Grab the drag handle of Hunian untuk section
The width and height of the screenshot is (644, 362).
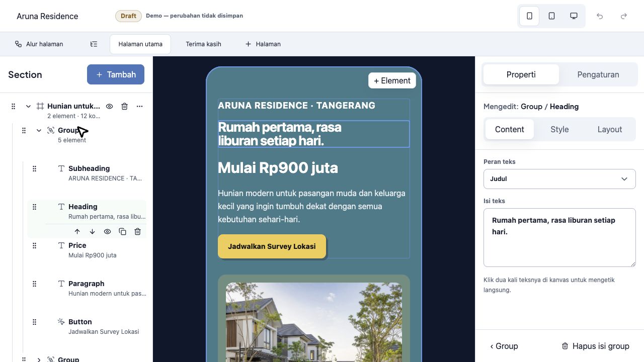[14, 106]
